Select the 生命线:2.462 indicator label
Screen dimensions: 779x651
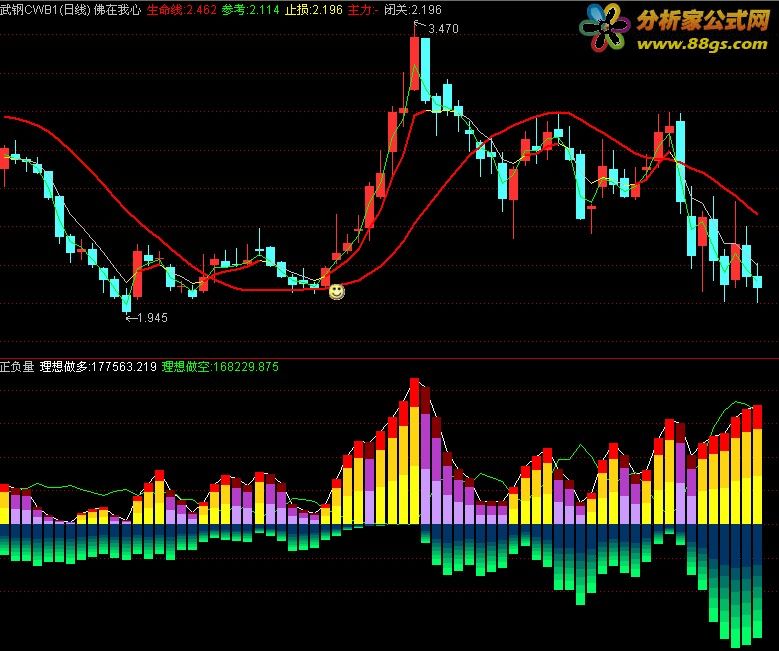pos(181,9)
